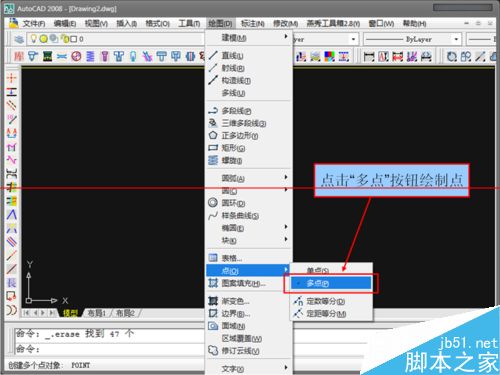Image resolution: width=500 pixels, height=375 pixels.
Task: Click the yellow document icon beside the File menu
Action: click(13, 23)
